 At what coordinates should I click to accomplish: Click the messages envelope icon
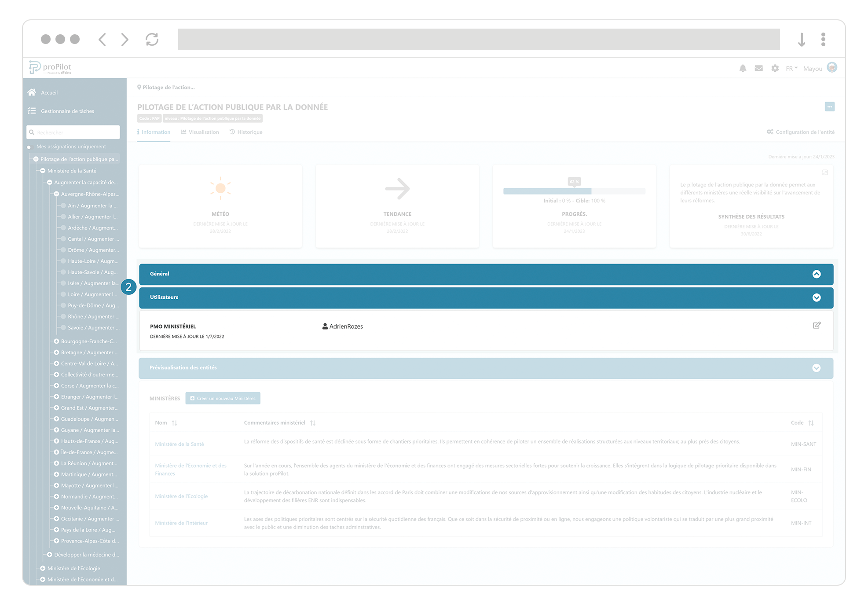(758, 68)
